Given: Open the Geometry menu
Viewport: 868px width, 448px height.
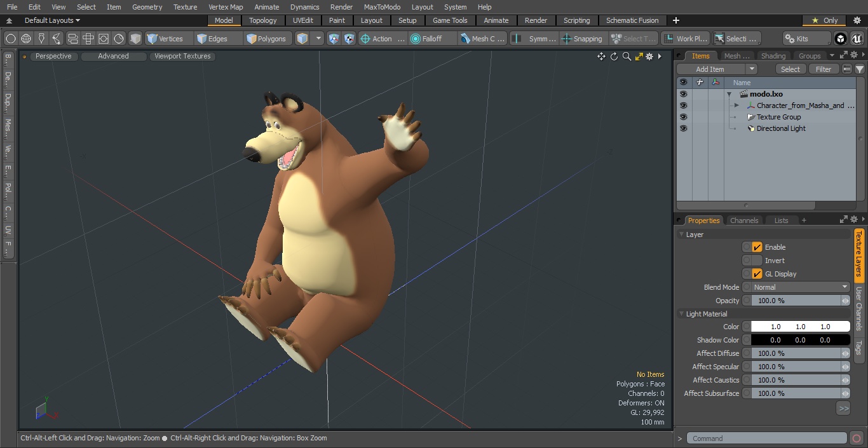Looking at the screenshot, I should 147,7.
